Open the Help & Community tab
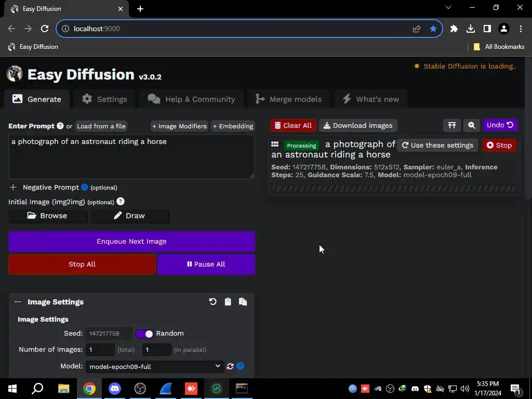This screenshot has width=532, height=399. click(x=191, y=99)
